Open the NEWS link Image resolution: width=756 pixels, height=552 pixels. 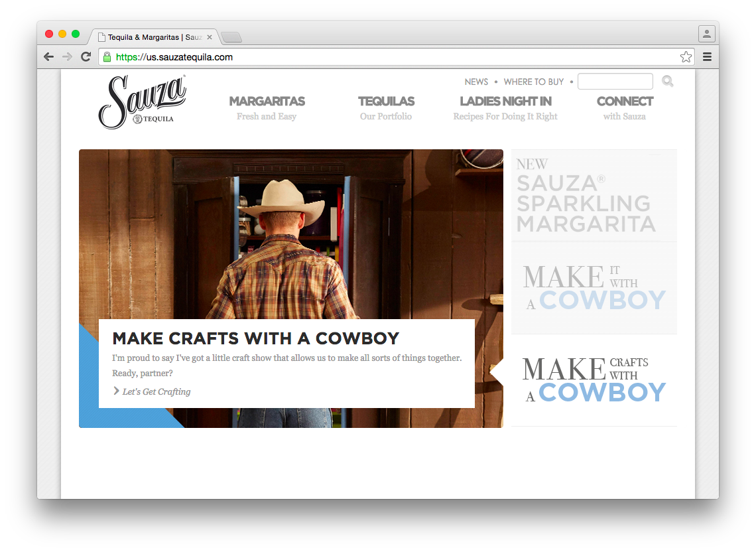[x=476, y=82]
